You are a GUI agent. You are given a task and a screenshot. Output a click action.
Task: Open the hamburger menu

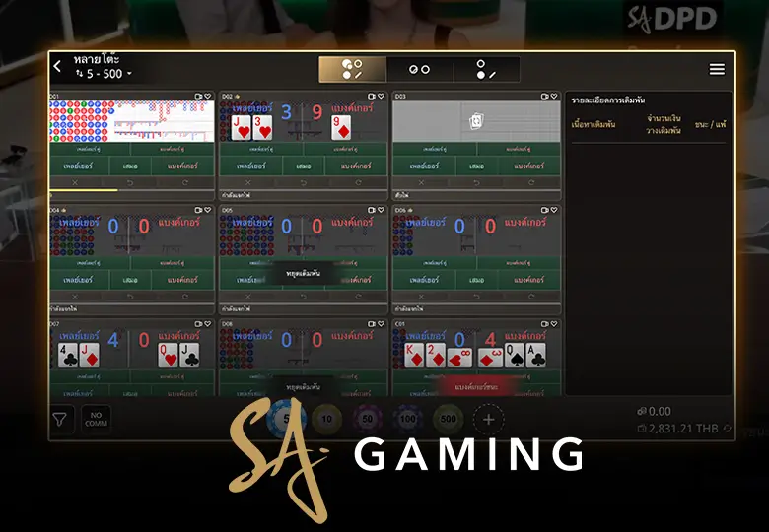coord(717,69)
